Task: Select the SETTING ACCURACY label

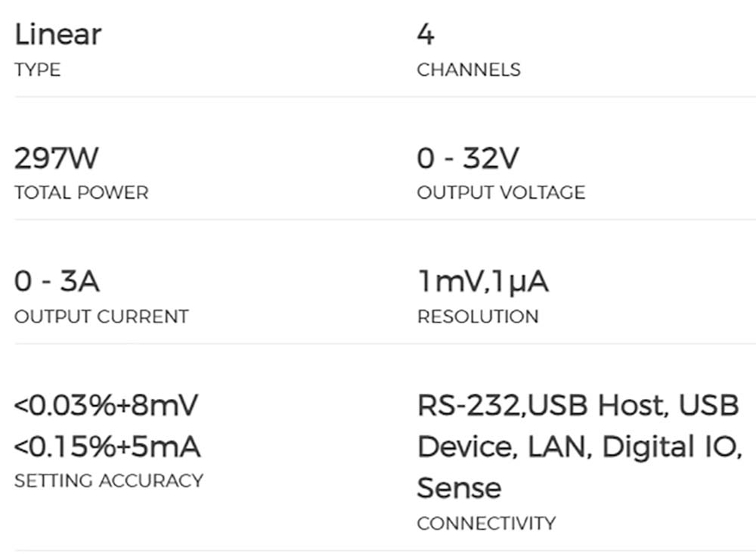Action: click(x=109, y=481)
